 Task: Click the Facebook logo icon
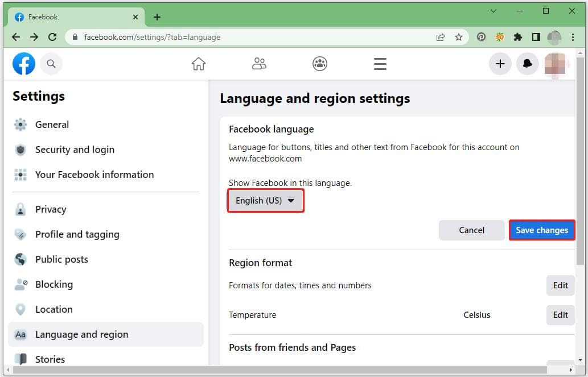coord(24,64)
